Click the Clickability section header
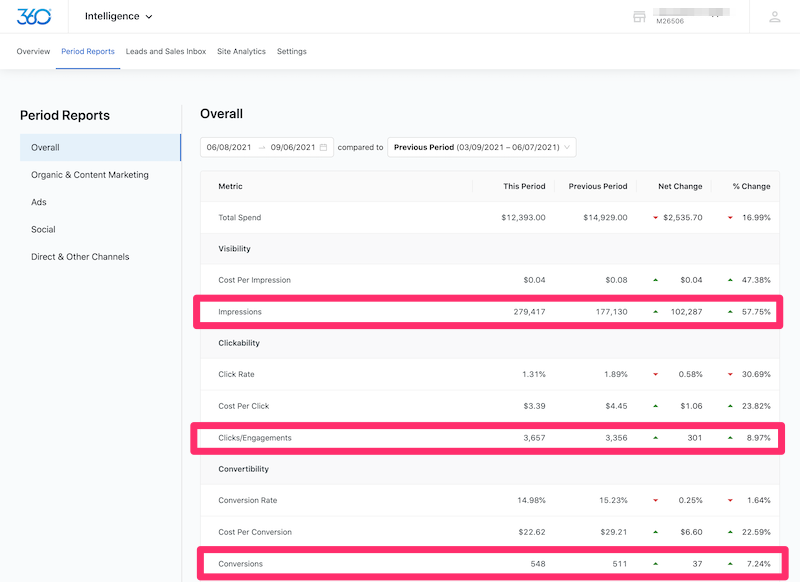800x582 pixels. point(239,343)
